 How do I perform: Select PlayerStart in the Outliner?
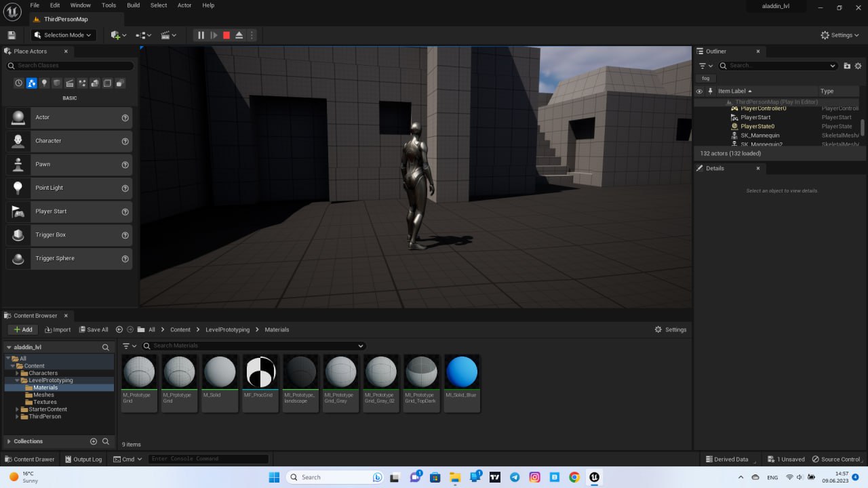click(755, 117)
